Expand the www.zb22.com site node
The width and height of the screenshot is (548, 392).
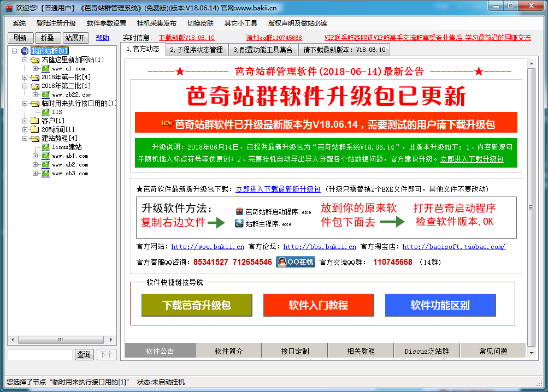tap(36, 94)
